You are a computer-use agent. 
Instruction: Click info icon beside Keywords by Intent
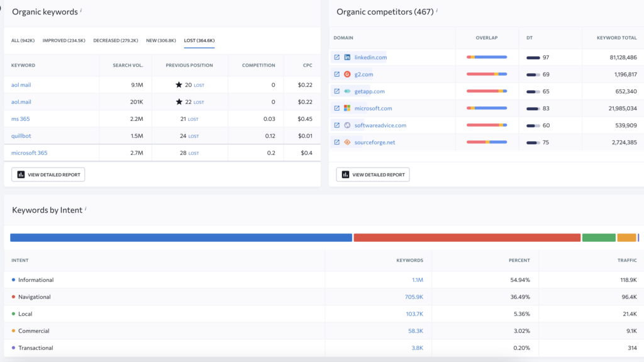(86, 208)
